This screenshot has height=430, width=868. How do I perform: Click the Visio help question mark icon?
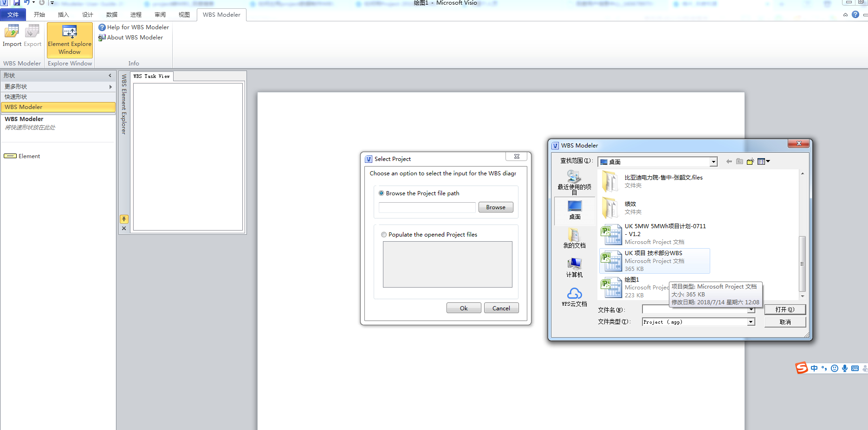click(855, 15)
